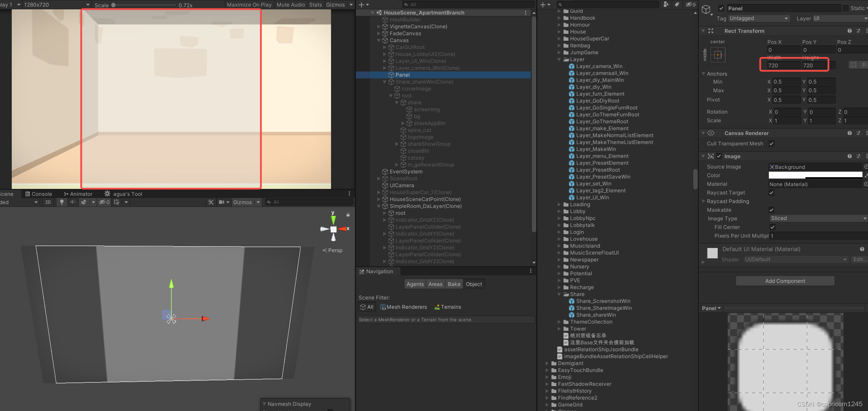
Task: Toggle scene audio speaker icon
Action: 73,202
